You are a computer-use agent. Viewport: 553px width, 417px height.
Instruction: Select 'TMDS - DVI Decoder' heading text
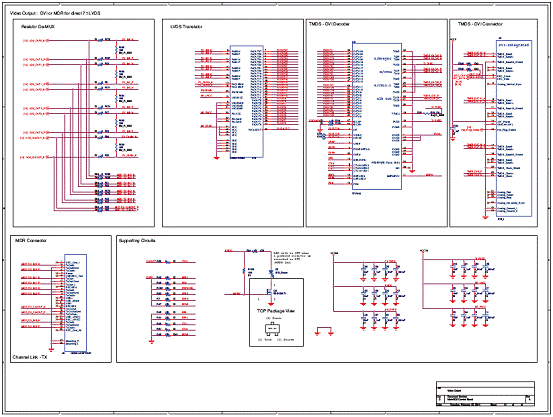[329, 24]
